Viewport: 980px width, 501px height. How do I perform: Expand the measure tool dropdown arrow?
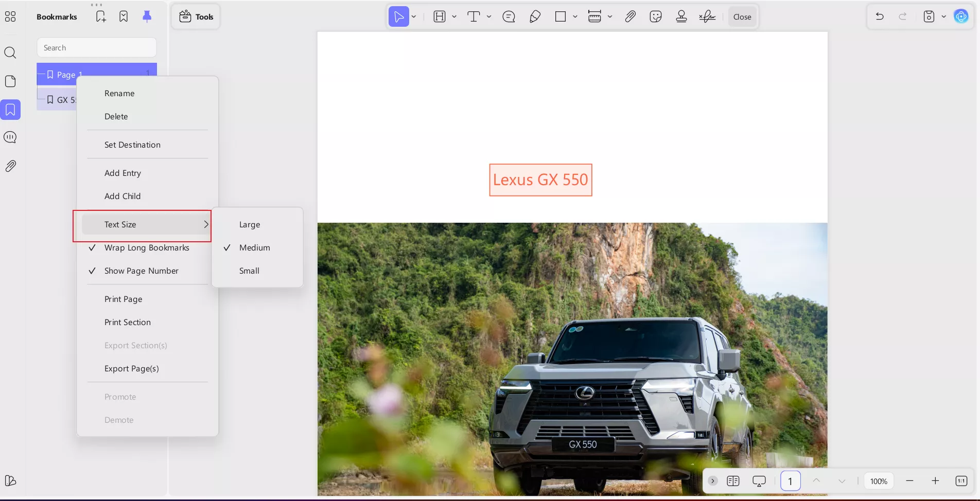[610, 16]
